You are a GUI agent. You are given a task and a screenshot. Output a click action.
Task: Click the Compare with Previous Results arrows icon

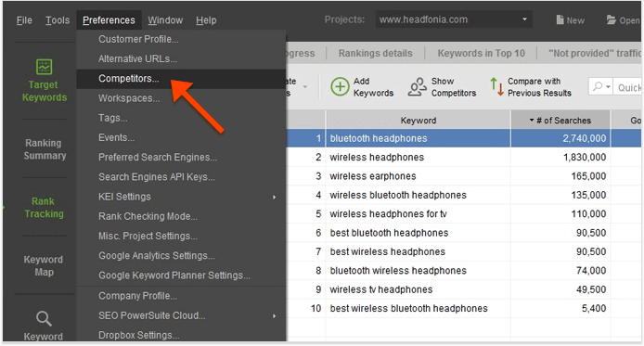tap(496, 86)
